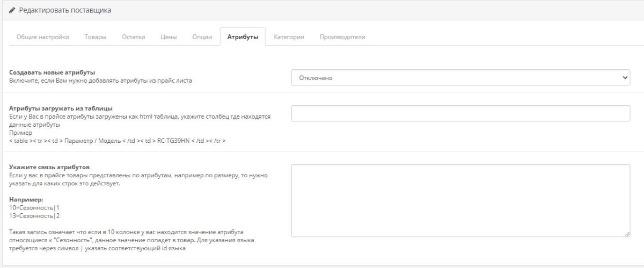Image resolution: width=644 pixels, height=268 pixels.
Task: Click the Редактировать поставщика heading text
Action: (65, 11)
